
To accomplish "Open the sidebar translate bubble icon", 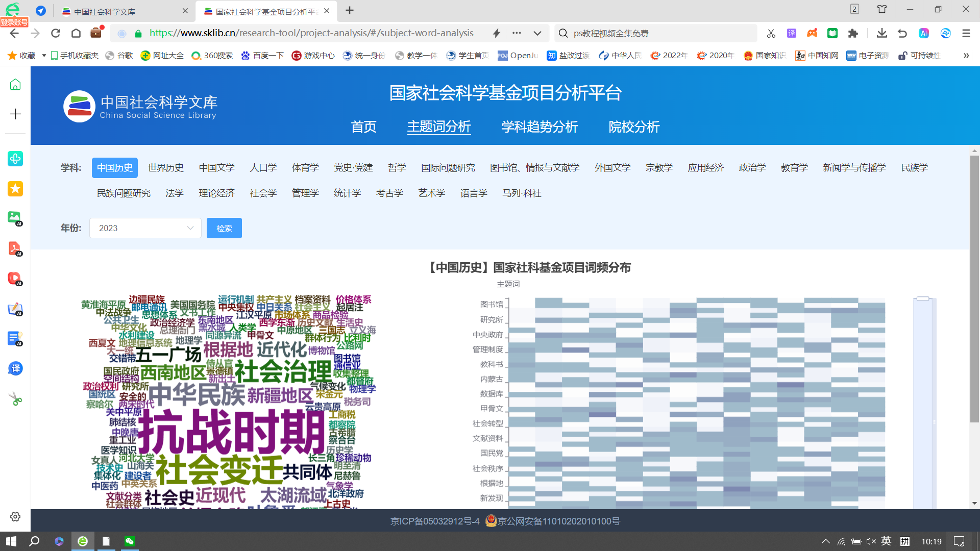I will [x=15, y=368].
